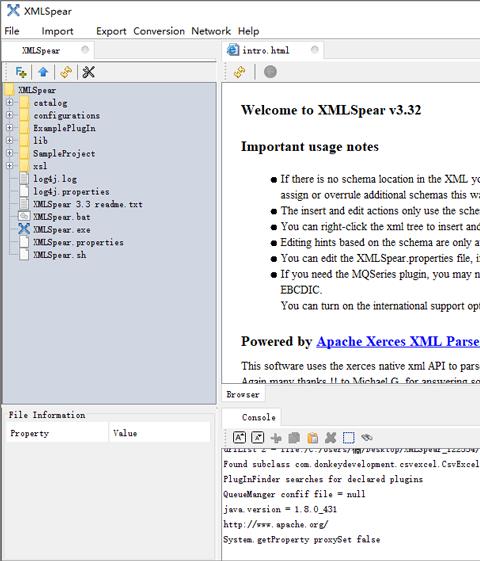Open the Export menu

tap(111, 31)
